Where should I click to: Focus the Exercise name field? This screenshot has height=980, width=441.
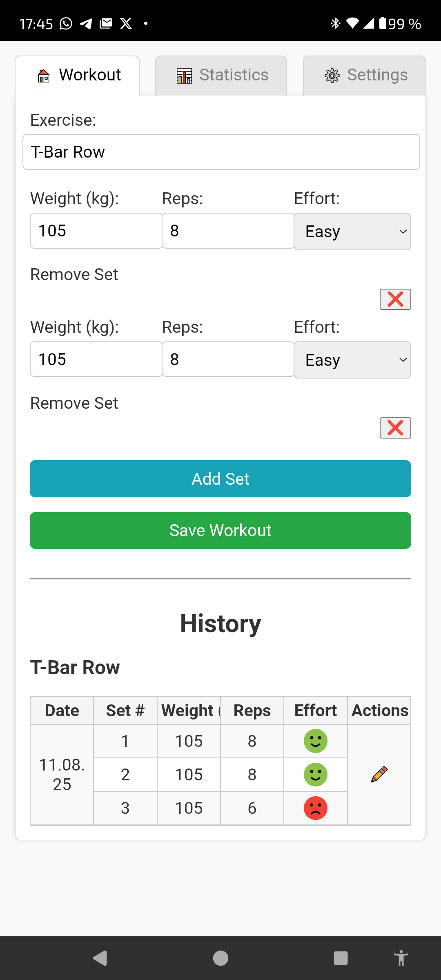point(221,152)
